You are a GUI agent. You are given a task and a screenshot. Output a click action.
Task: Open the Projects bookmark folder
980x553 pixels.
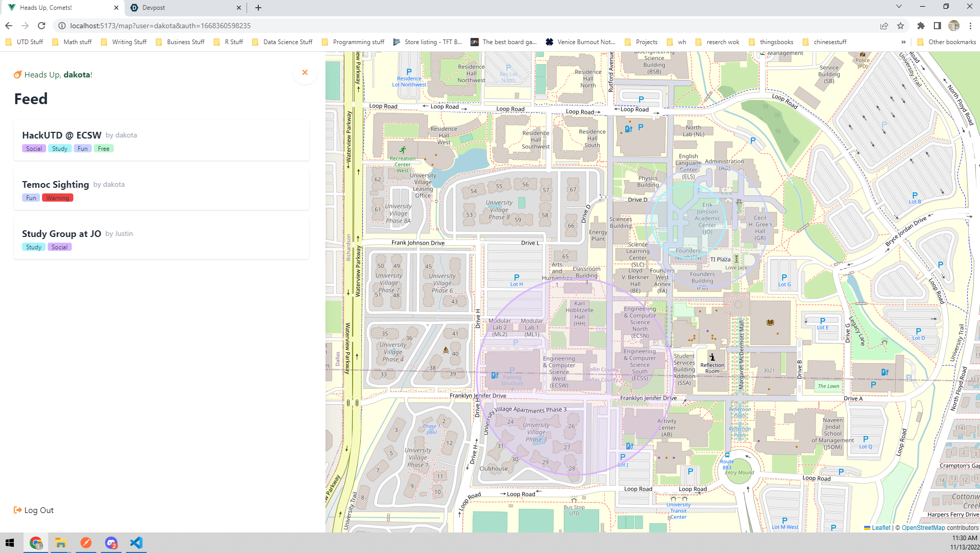641,42
